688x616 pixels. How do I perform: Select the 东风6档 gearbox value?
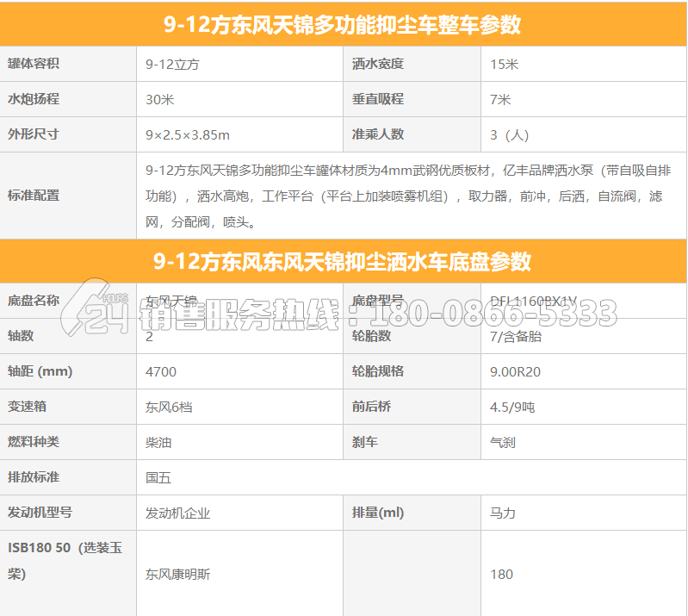tap(170, 407)
